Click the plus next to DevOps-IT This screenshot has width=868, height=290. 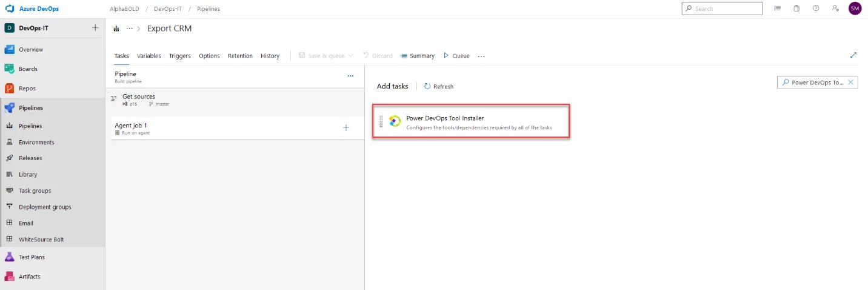pos(95,28)
